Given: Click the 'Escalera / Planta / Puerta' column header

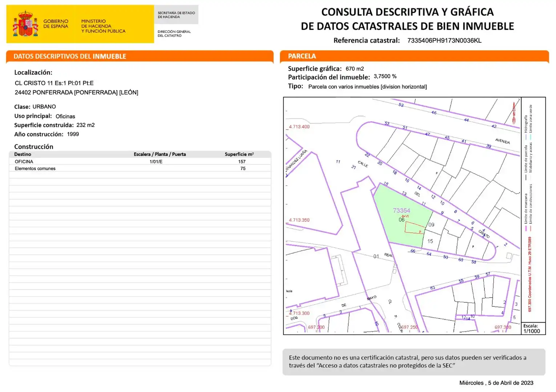Looking at the screenshot, I should [160, 154].
